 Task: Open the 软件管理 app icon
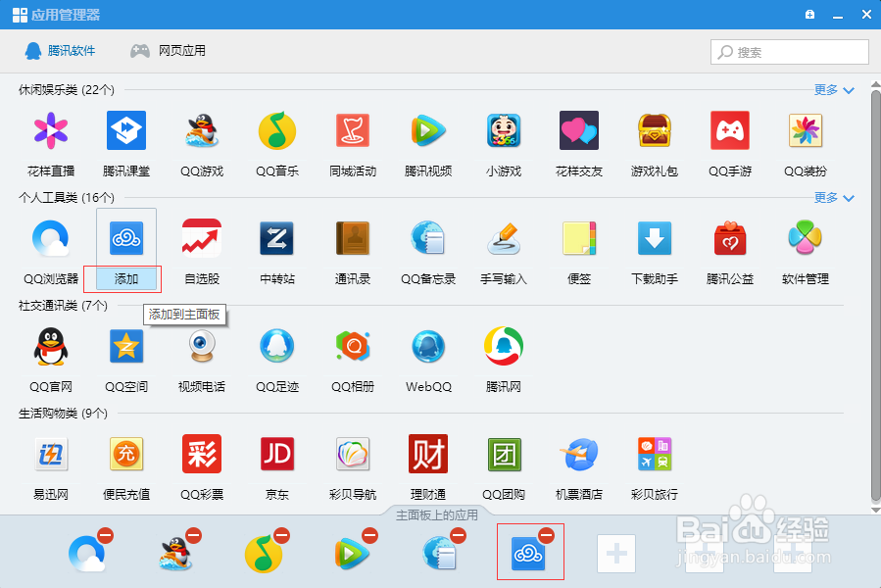tap(806, 238)
